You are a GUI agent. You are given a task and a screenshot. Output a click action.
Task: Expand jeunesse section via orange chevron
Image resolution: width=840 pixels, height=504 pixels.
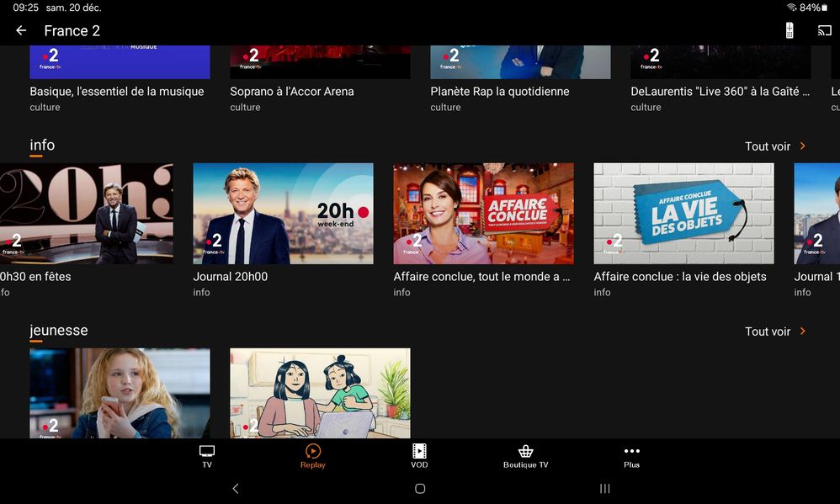(x=802, y=331)
